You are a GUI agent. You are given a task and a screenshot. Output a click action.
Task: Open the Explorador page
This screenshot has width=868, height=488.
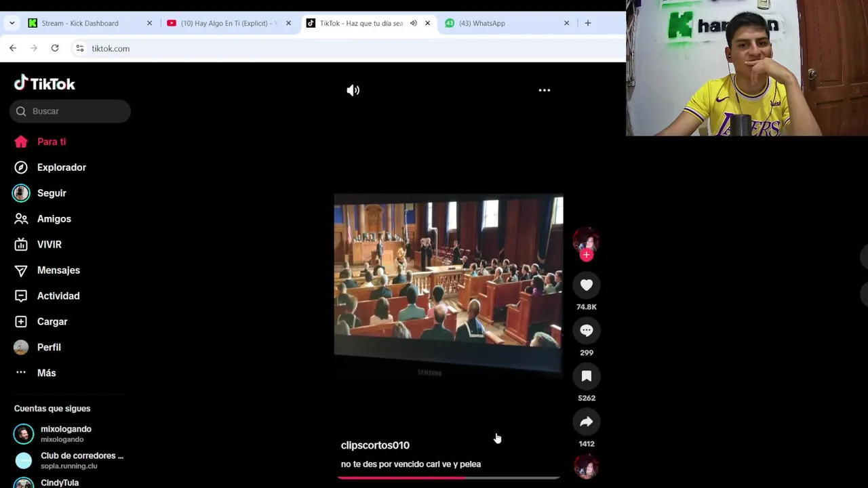point(62,167)
